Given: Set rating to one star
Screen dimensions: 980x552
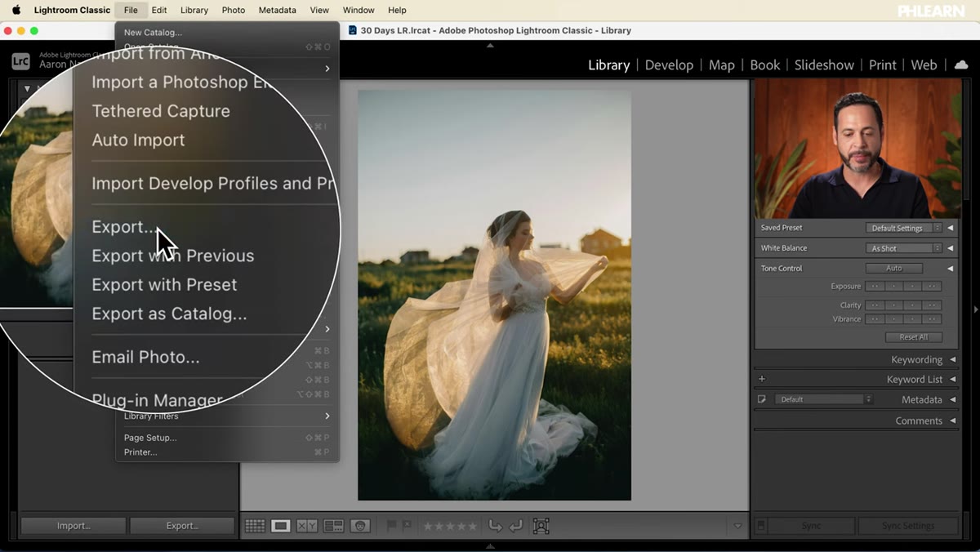Looking at the screenshot, I should pos(428,526).
